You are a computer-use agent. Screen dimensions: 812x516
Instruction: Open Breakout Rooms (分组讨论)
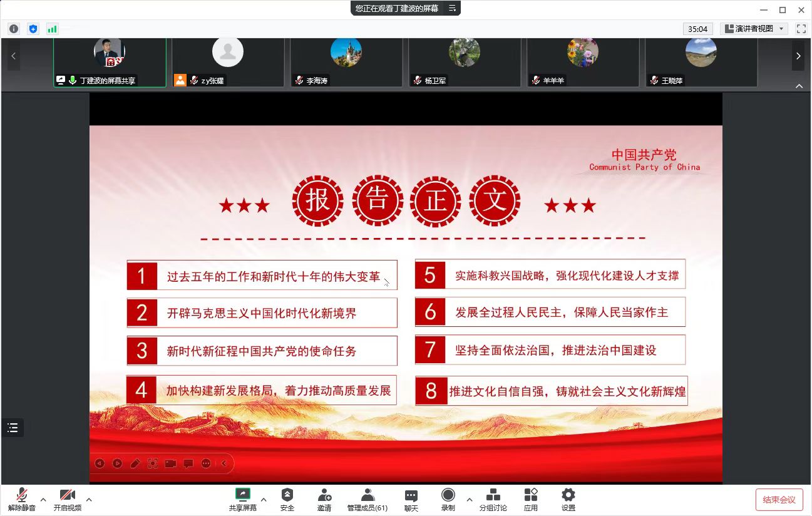493,499
